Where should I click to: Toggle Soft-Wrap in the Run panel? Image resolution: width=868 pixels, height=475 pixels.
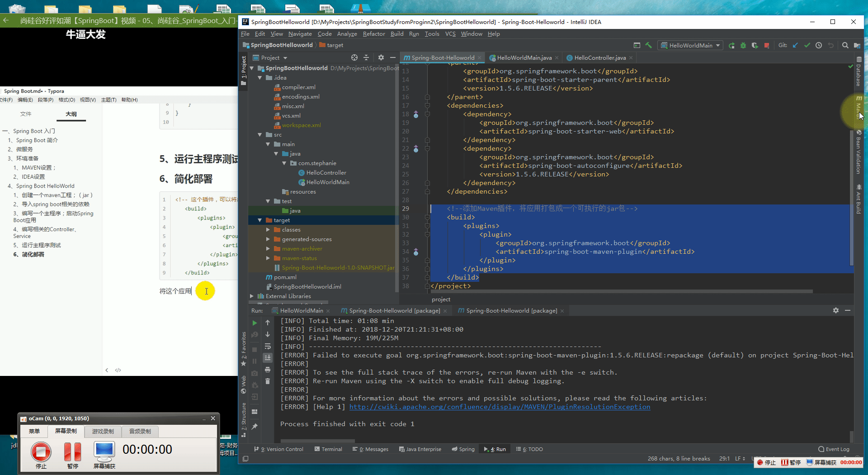pyautogui.click(x=268, y=346)
